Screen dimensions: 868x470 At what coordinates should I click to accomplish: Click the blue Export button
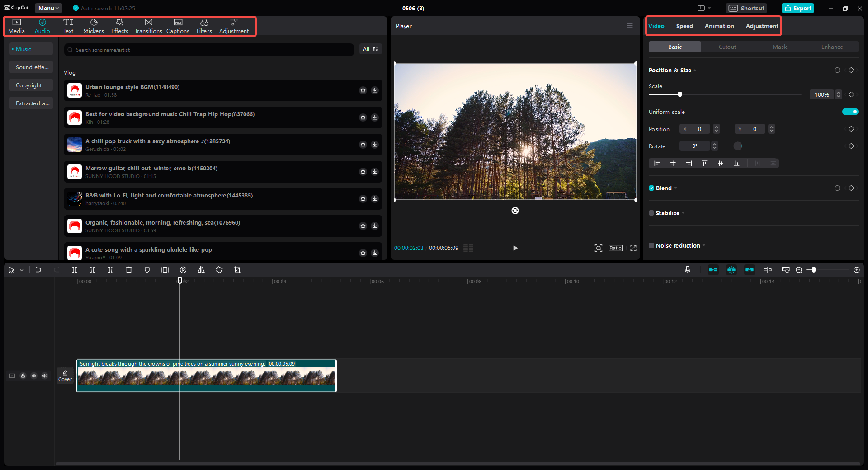tap(797, 8)
